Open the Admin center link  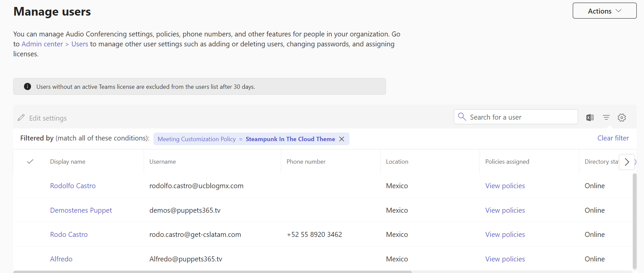[x=42, y=44]
